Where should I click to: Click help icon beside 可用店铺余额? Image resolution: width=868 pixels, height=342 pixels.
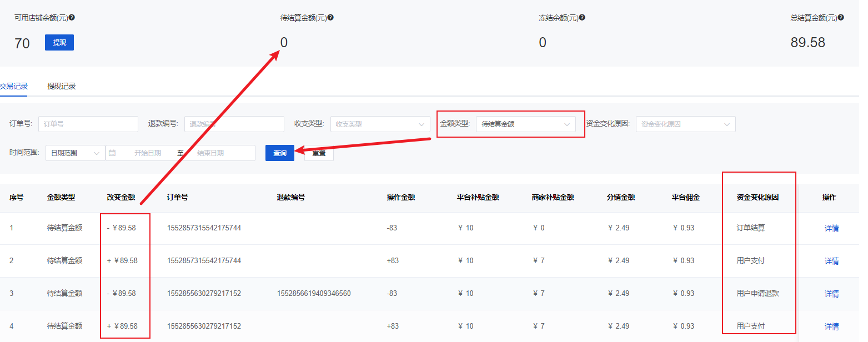click(x=72, y=17)
